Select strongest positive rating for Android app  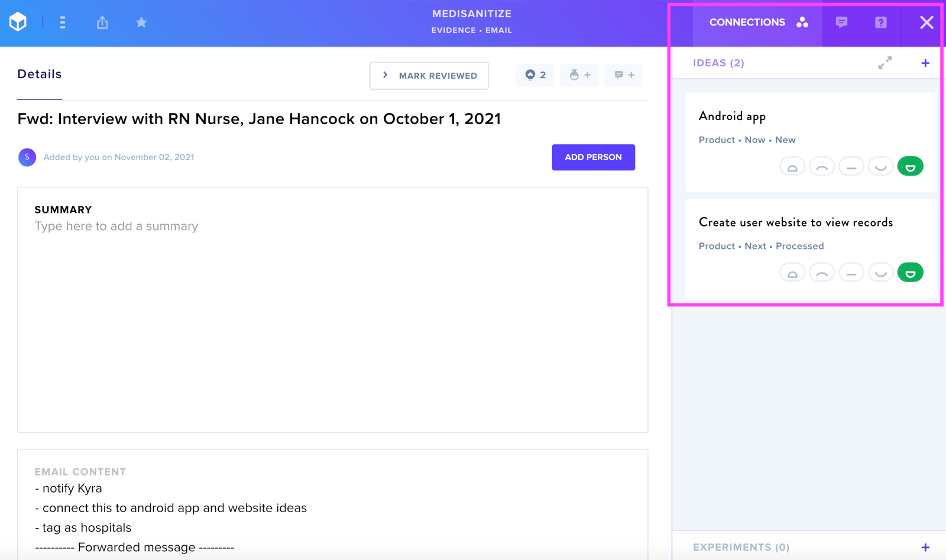click(910, 166)
